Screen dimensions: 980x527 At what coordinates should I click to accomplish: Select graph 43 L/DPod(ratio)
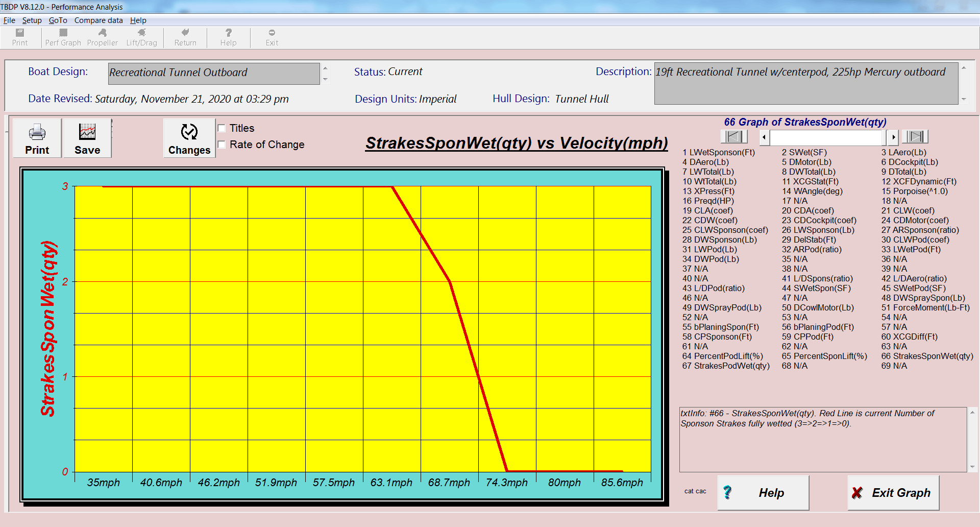pos(713,288)
